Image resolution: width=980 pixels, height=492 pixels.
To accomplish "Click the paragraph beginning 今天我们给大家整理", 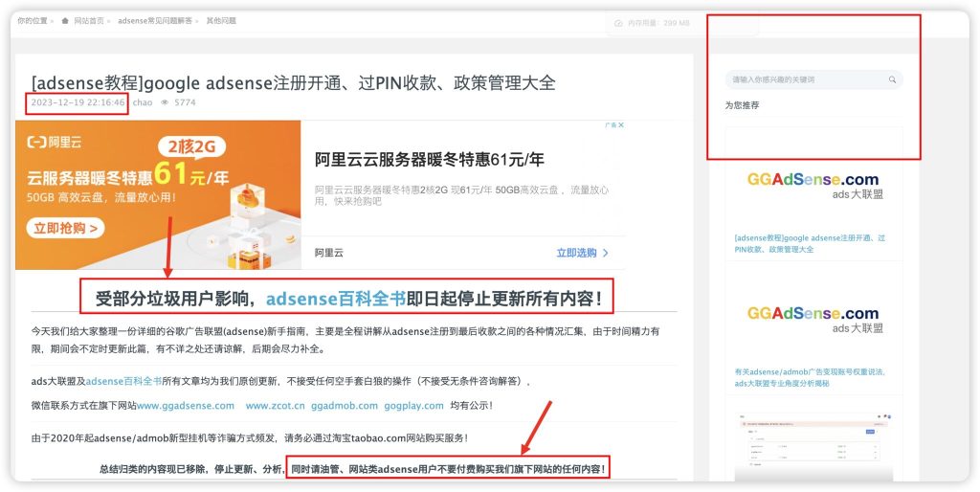I will [345, 340].
